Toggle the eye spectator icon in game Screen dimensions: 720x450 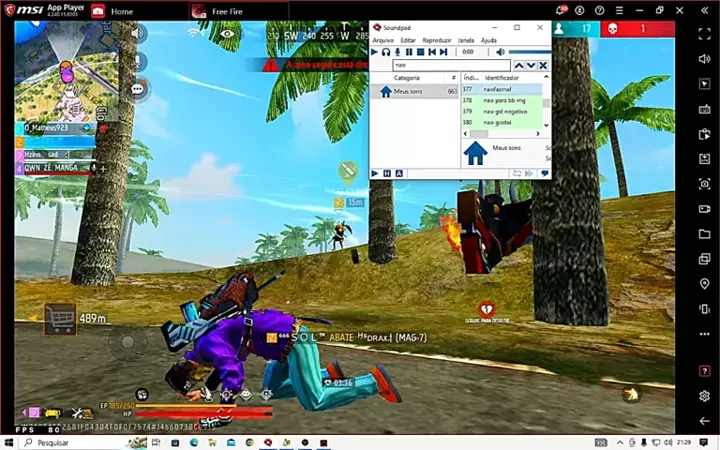[x=229, y=34]
